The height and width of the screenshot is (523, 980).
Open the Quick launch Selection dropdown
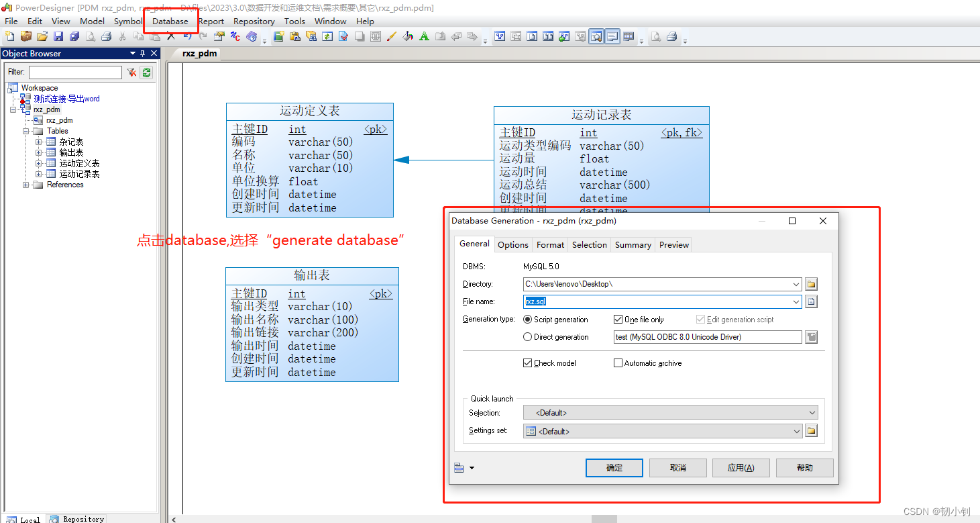[x=812, y=413]
